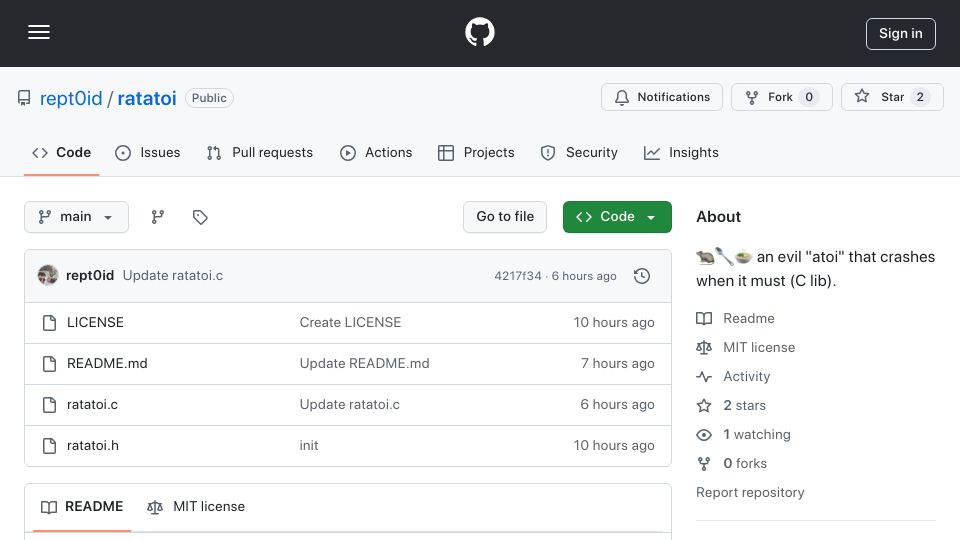Screen dimensions: 960x540
Task: Click the scales icon beside MIT license in About
Action: tap(704, 347)
